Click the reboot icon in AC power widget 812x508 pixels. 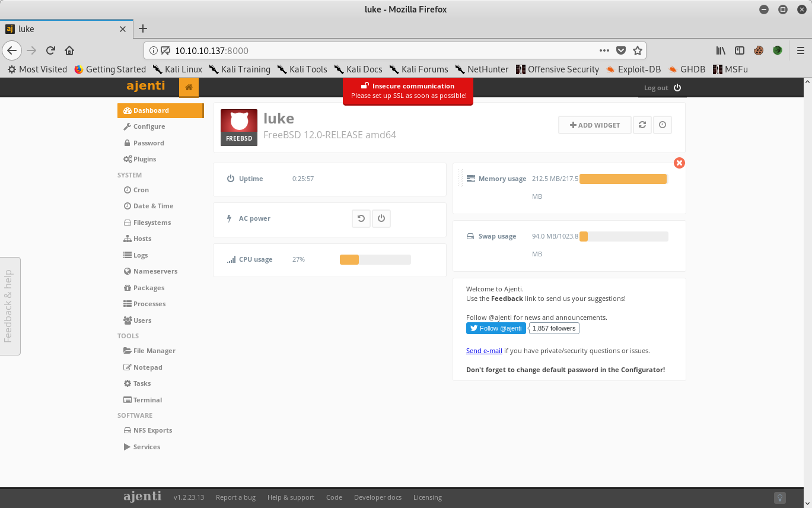[x=361, y=218]
